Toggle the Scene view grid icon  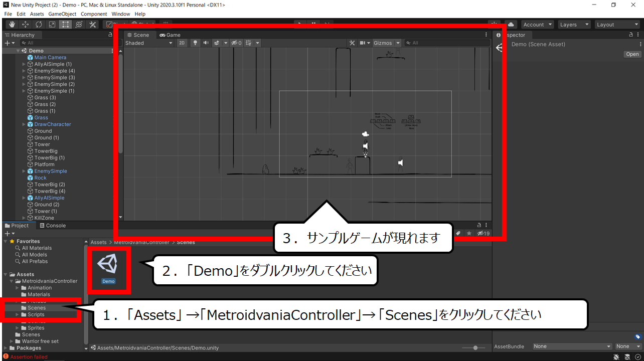[x=248, y=43]
